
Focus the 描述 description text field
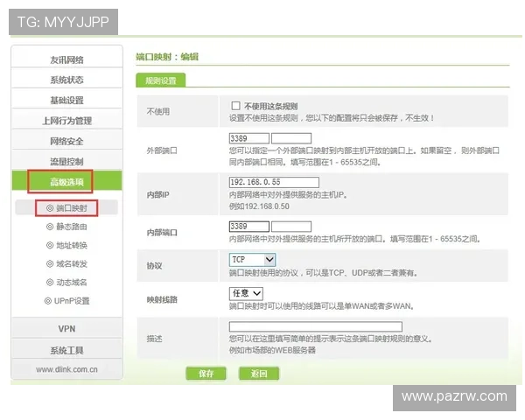(316, 326)
